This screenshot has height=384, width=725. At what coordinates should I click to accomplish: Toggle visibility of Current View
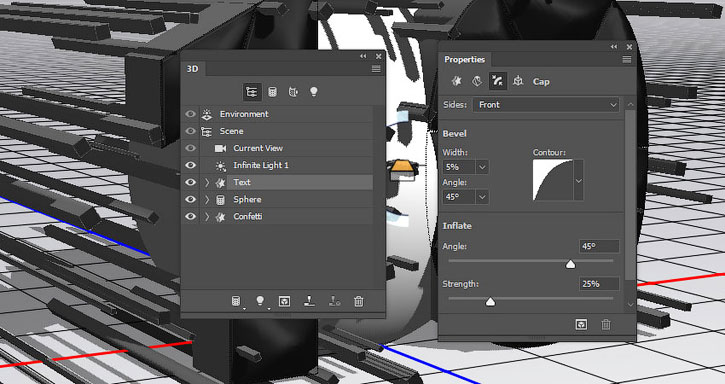(x=190, y=148)
